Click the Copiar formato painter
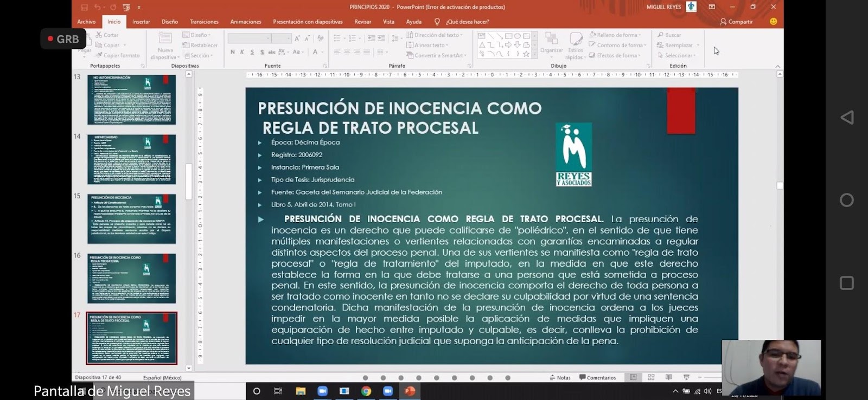 click(x=117, y=55)
